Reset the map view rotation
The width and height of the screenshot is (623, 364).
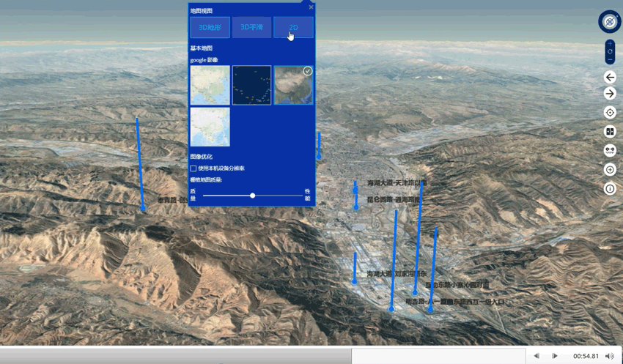[x=610, y=52]
